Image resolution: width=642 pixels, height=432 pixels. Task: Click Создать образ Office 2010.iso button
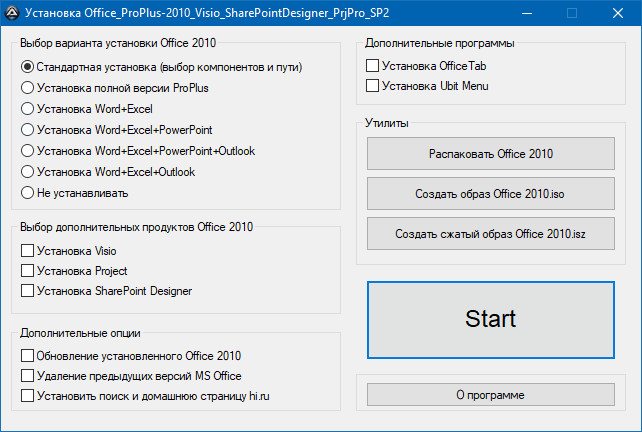[x=491, y=193]
